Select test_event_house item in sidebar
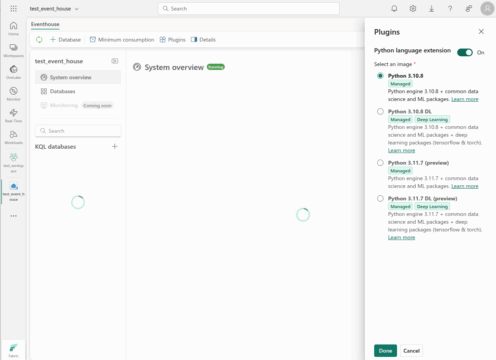Image resolution: width=496 pixels, height=360 pixels. pos(13,192)
